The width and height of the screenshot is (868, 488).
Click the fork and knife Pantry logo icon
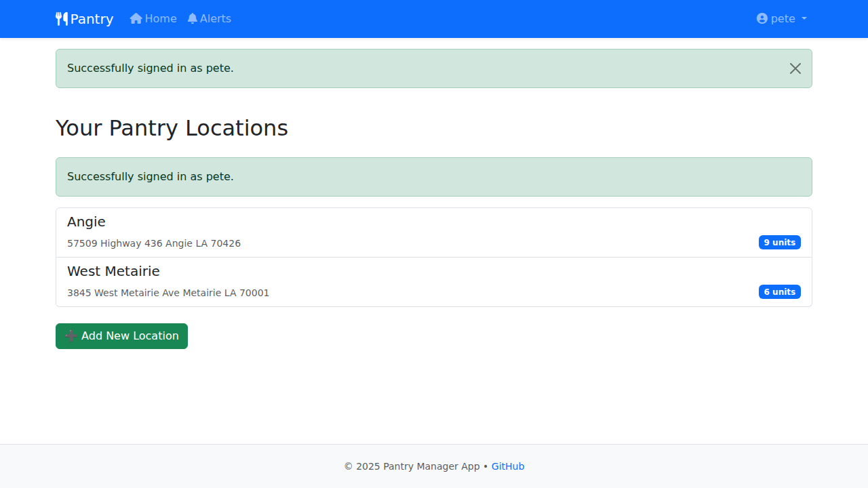[62, 19]
